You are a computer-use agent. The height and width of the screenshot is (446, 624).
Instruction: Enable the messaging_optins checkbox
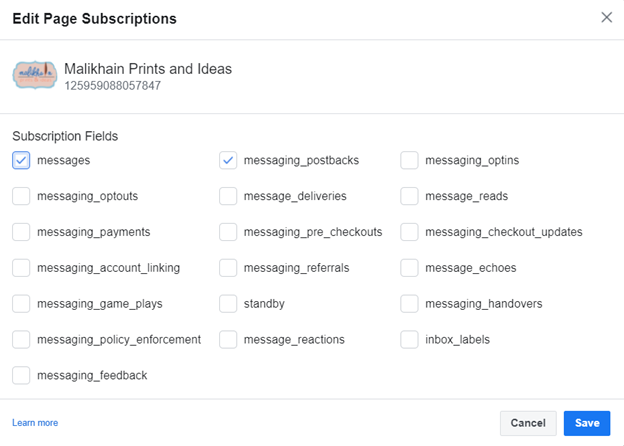409,160
